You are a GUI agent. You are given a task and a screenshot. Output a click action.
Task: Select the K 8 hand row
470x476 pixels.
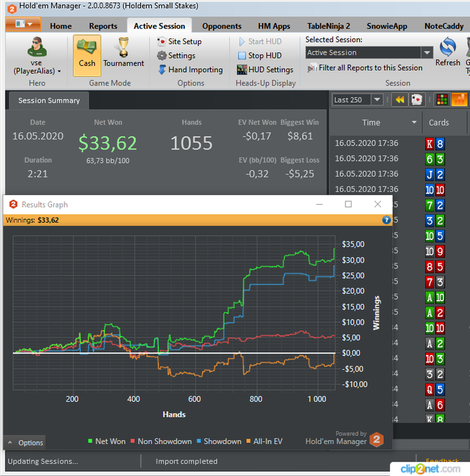pos(401,143)
